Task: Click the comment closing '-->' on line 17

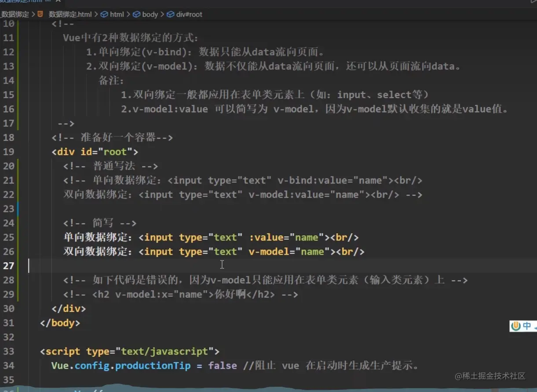Action: pyautogui.click(x=66, y=123)
